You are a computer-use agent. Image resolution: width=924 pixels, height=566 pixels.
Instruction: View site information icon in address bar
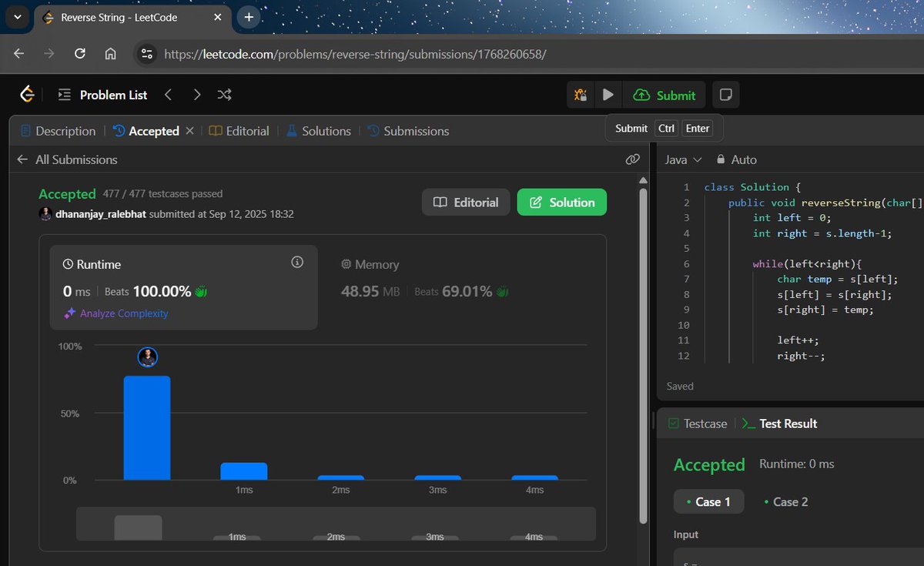click(x=147, y=54)
